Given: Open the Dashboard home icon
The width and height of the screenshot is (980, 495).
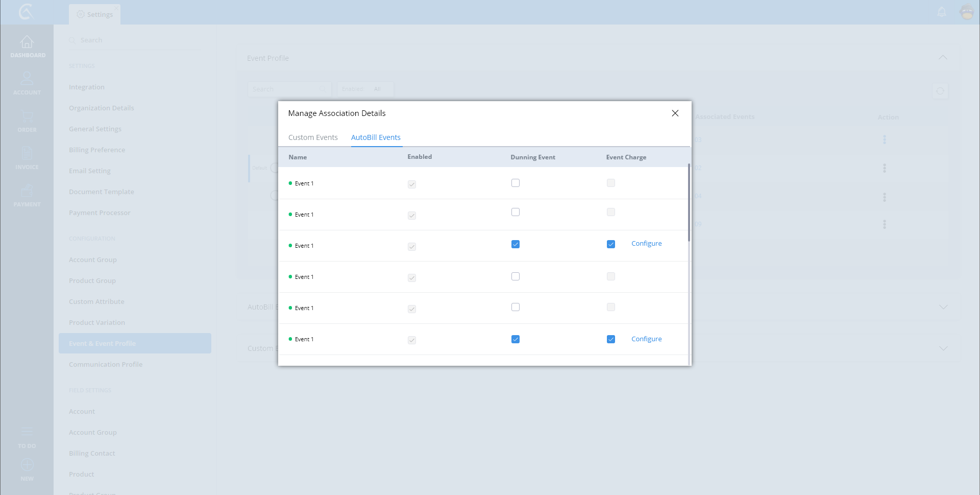Looking at the screenshot, I should pos(27,42).
